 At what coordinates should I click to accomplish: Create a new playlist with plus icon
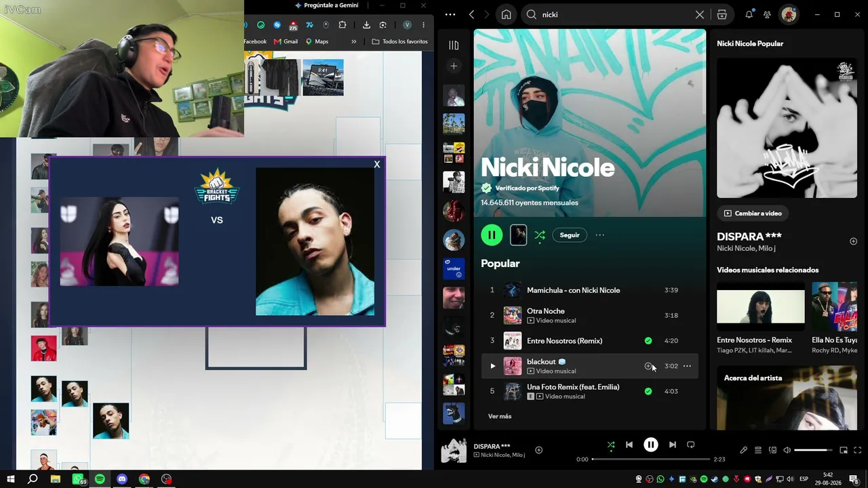[x=454, y=66]
